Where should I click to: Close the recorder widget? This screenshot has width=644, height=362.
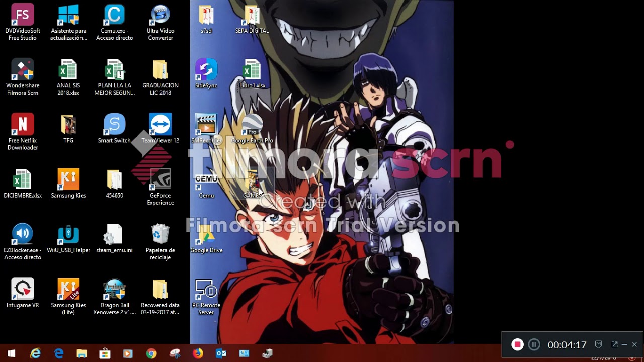[634, 344]
